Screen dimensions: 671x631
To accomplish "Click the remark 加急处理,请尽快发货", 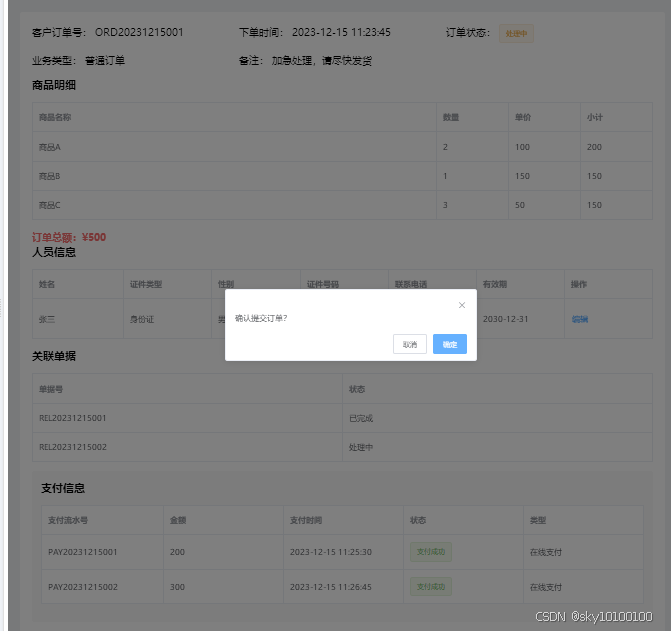I will 321,61.
